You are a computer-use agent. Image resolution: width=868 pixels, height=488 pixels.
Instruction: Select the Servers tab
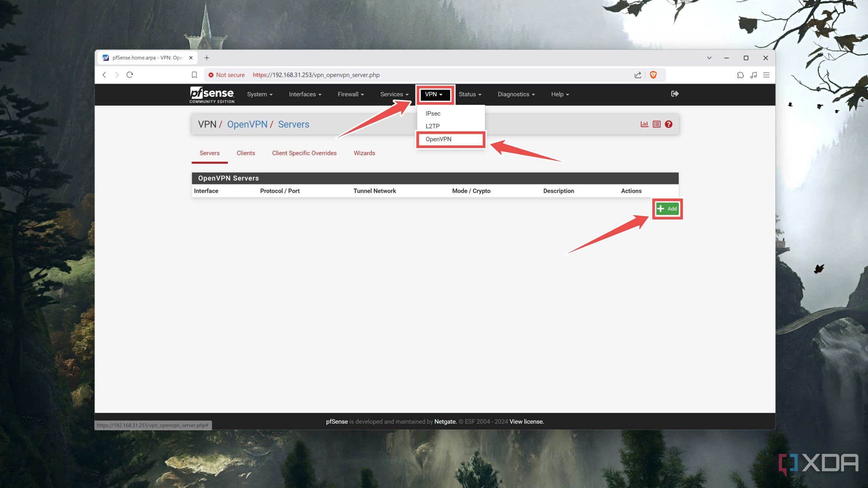click(x=210, y=153)
